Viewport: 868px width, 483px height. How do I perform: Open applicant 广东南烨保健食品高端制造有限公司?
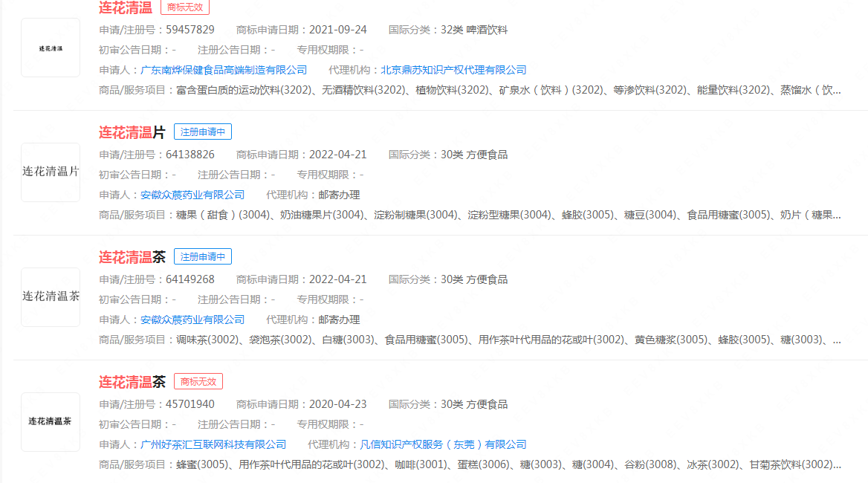point(224,71)
